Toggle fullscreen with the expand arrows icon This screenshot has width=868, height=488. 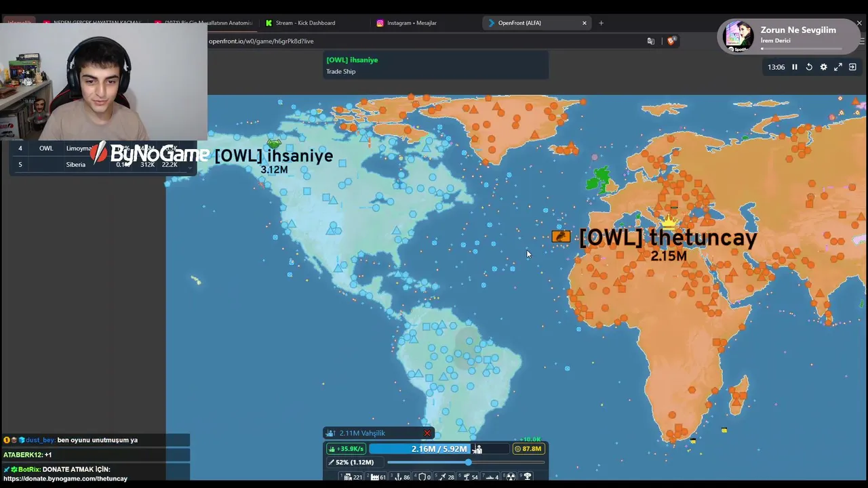(838, 67)
